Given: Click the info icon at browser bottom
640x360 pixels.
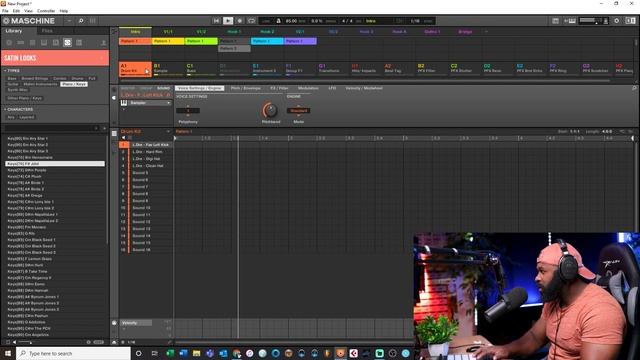Looking at the screenshot, I should [x=88, y=342].
